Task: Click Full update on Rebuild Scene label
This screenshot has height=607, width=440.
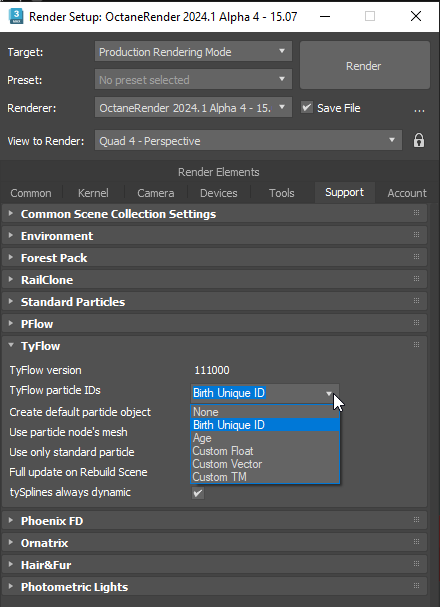Action: coord(78,472)
